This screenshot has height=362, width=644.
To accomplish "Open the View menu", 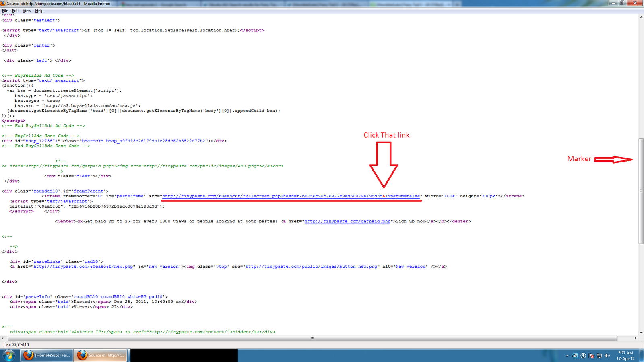I will pos(27,11).
